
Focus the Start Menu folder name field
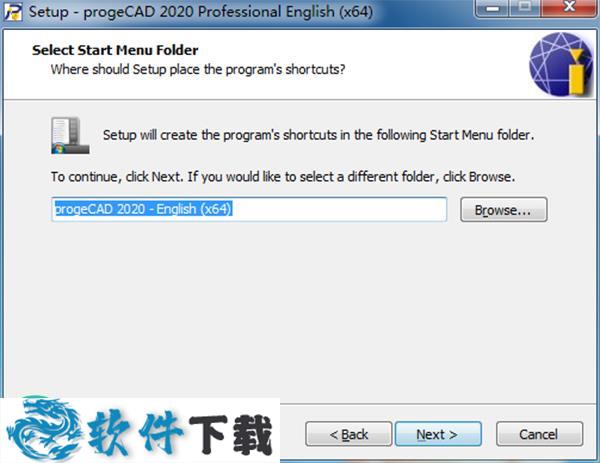(x=249, y=209)
